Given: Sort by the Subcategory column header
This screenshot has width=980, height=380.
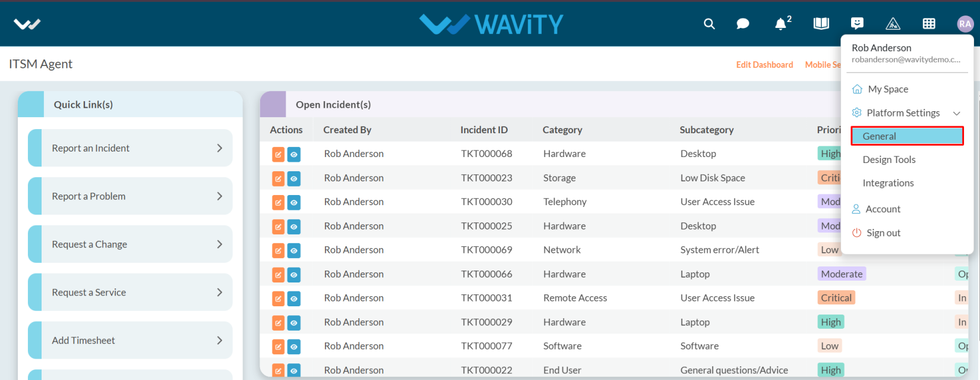Looking at the screenshot, I should point(706,130).
